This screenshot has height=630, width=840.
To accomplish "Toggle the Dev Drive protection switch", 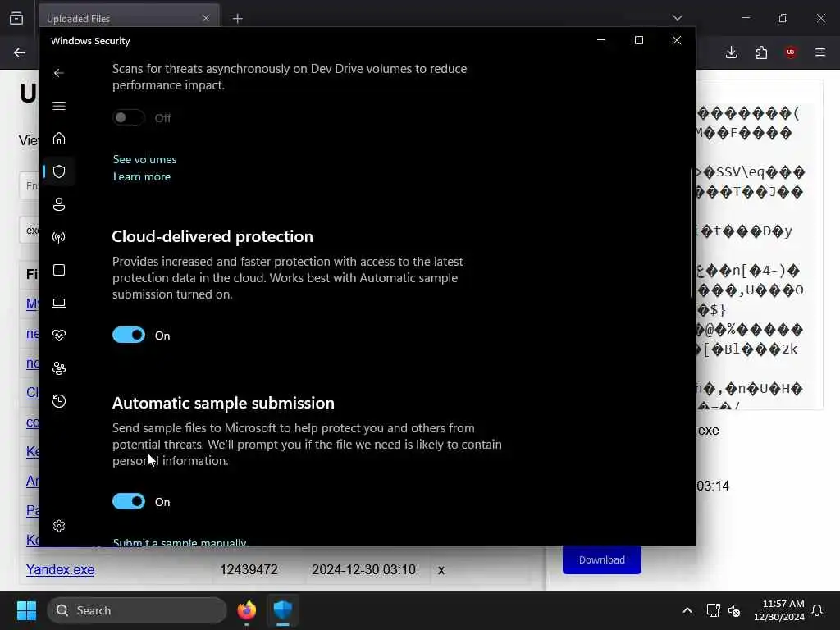I will [129, 118].
